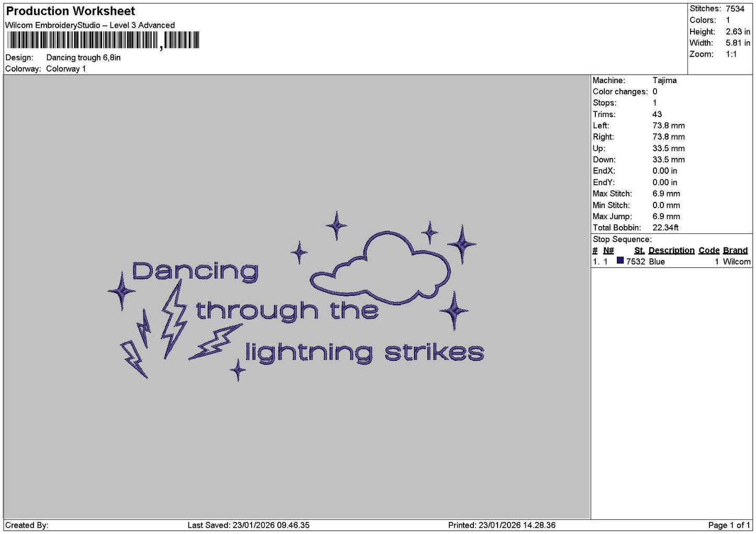Image resolution: width=756 pixels, height=534 pixels.
Task: Click the embroidered word "Dancing" in the design
Action: pos(195,271)
